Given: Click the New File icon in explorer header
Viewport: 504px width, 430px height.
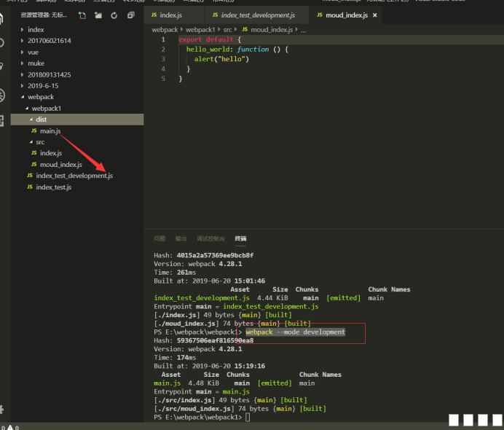Looking at the screenshot, I should pyautogui.click(x=82, y=15).
